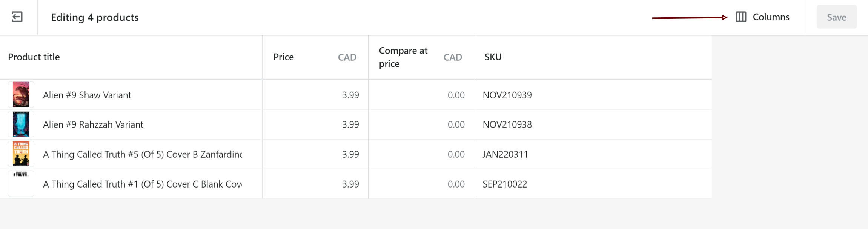Edit title A Thing Called Truth #1 Cover C
This screenshot has width=868, height=229.
(x=143, y=184)
